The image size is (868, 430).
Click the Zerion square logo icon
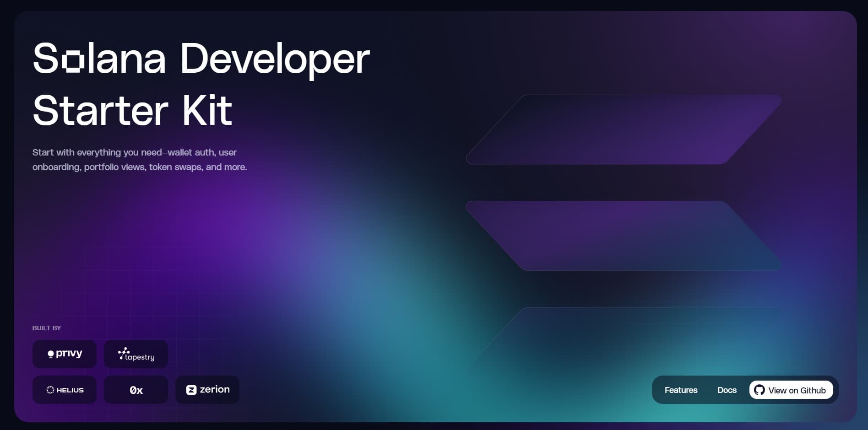click(x=191, y=390)
